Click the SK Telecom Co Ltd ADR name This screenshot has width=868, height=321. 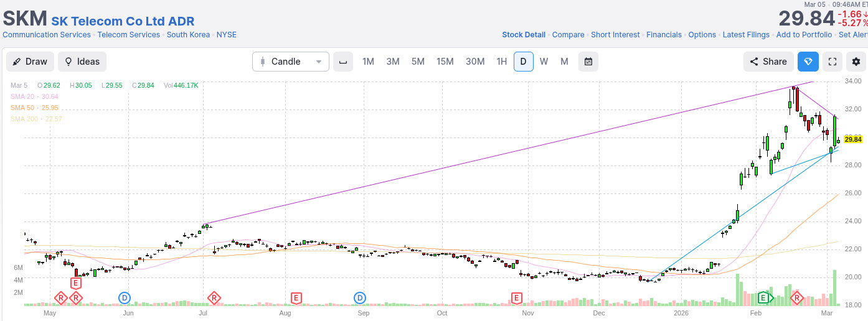pyautogui.click(x=123, y=21)
